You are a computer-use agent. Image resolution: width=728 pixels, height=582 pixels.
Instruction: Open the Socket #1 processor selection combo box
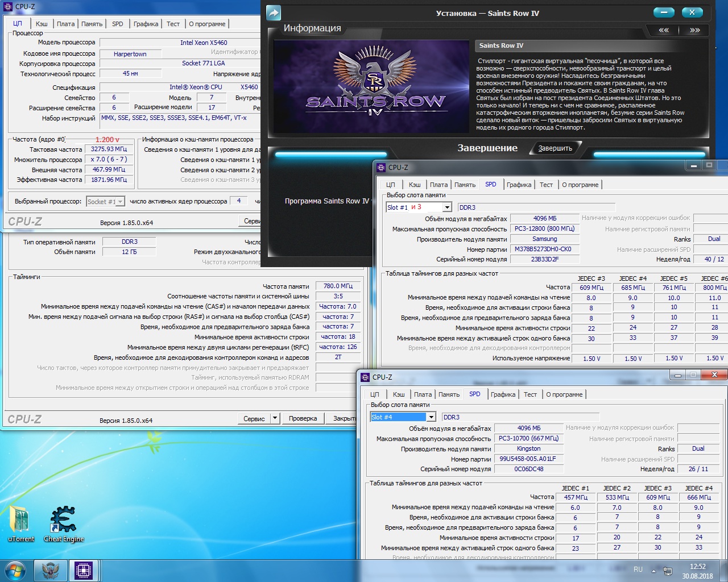click(105, 201)
